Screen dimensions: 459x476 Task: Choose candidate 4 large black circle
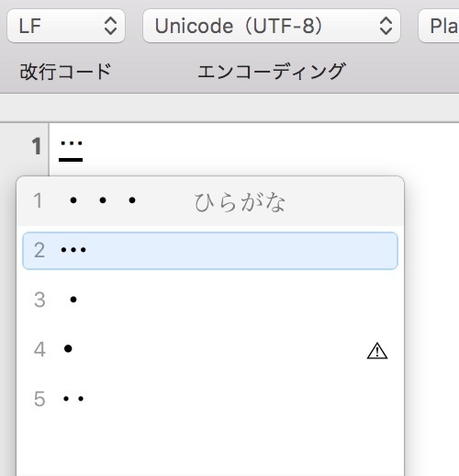210,349
